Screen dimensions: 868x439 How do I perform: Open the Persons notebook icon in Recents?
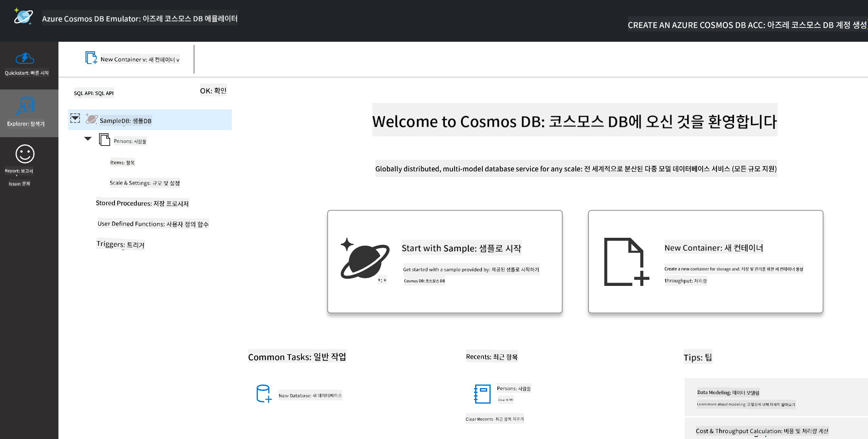[x=482, y=394]
